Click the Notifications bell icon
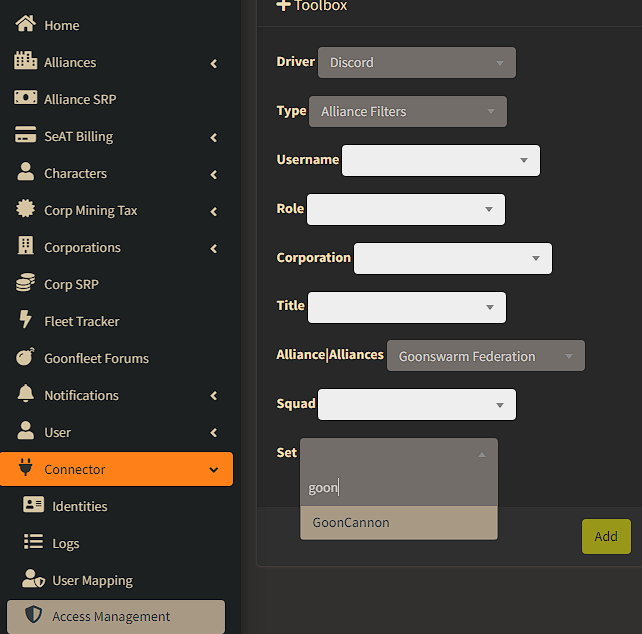The width and height of the screenshot is (642, 634). [x=26, y=395]
